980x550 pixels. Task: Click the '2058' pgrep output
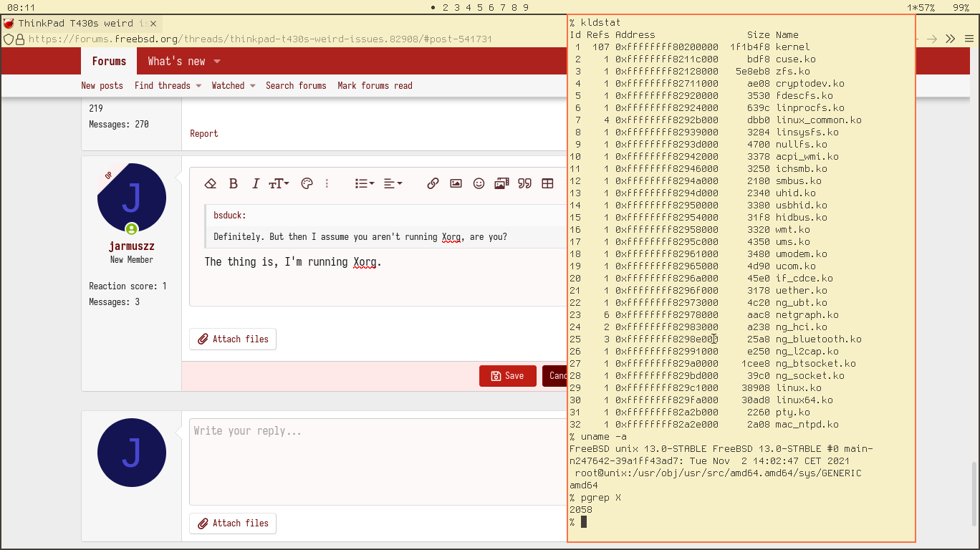pyautogui.click(x=581, y=510)
